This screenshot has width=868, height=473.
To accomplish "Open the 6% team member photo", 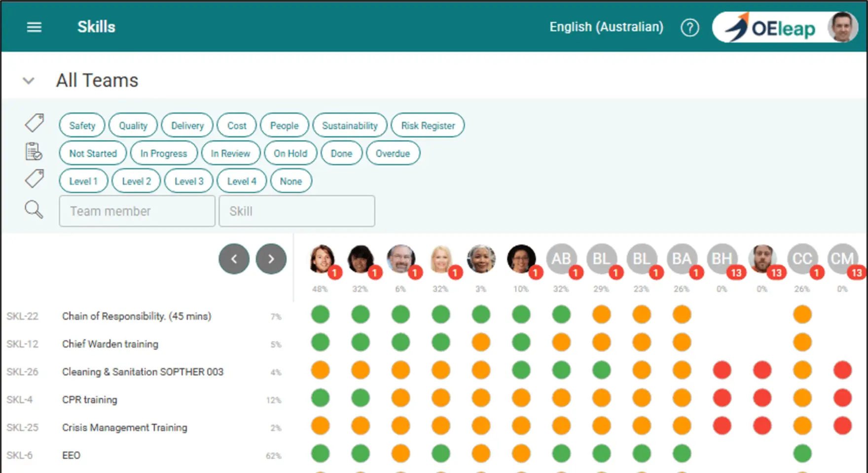I will (401, 259).
